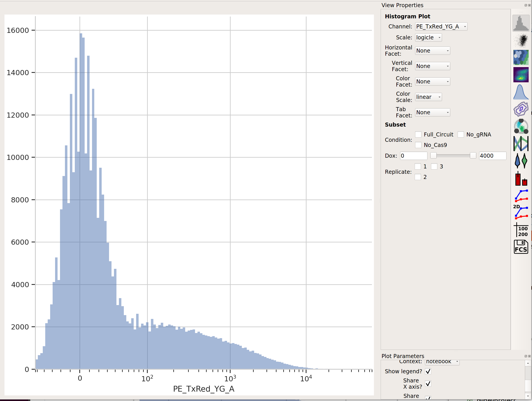Click the Plot Parameters scrollbar down arrow
The image size is (532, 401).
(x=528, y=396)
